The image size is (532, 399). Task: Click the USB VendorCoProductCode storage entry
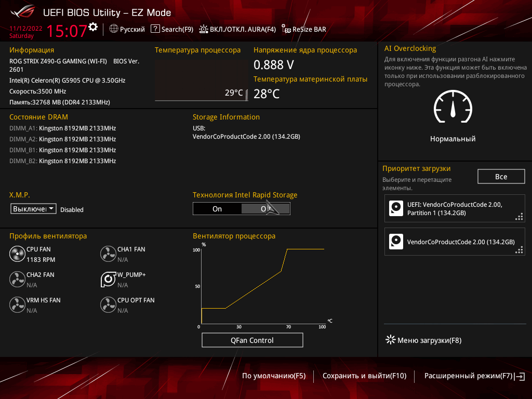tap(246, 137)
